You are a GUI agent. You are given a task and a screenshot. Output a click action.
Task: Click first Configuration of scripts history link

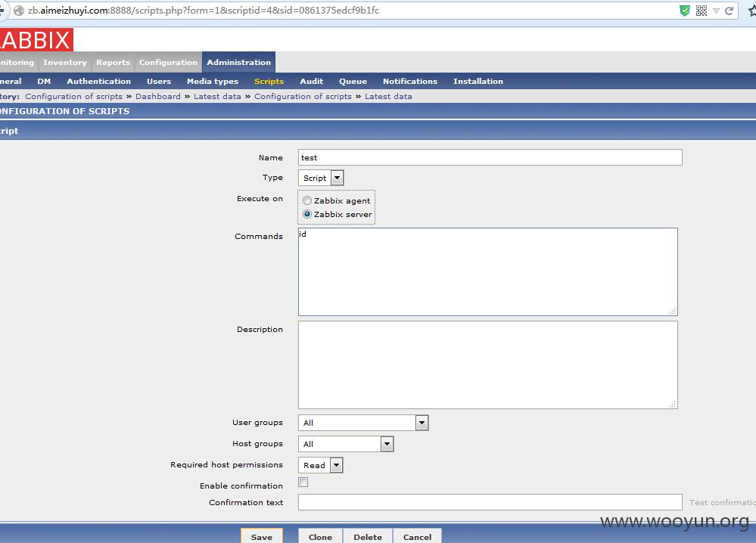[x=73, y=96]
